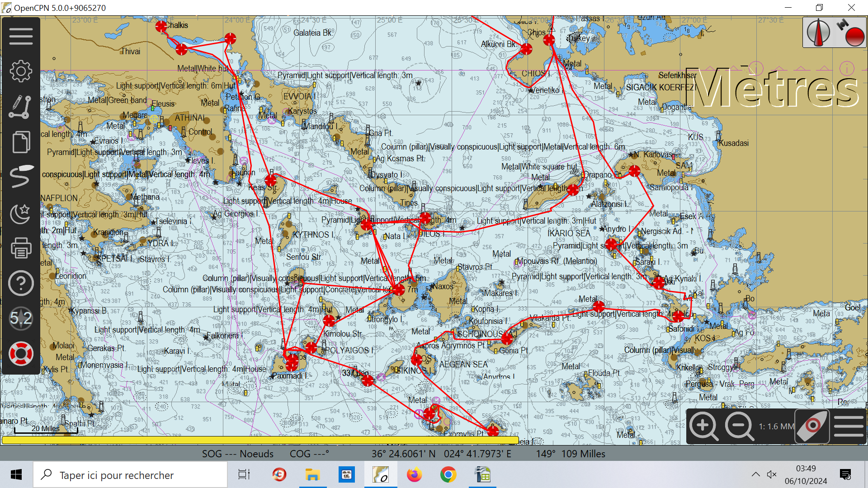Show hidden system tray icons chevron
Viewport: 868px width, 488px height.
click(x=755, y=474)
